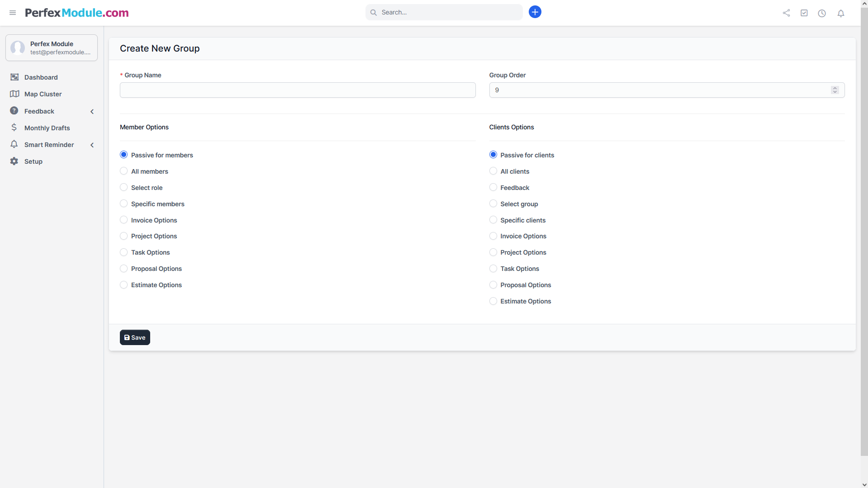Click the blue plus quick-create icon

click(535, 12)
